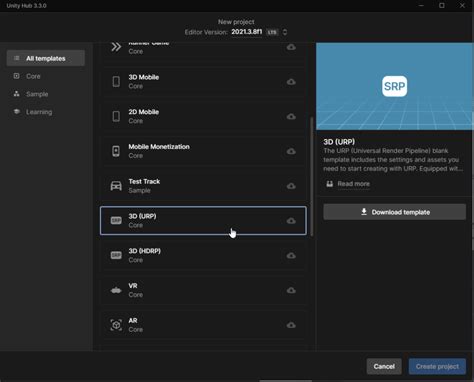Click cloud download icon for AR

click(291, 325)
